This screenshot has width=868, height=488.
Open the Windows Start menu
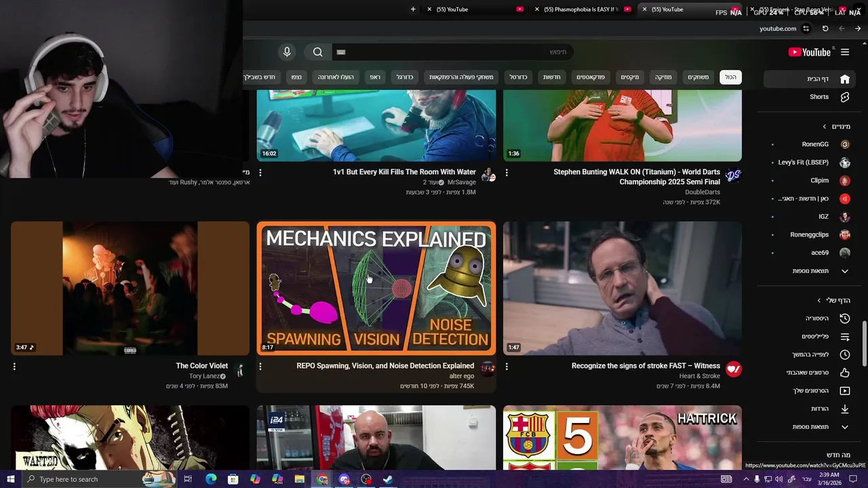11,479
